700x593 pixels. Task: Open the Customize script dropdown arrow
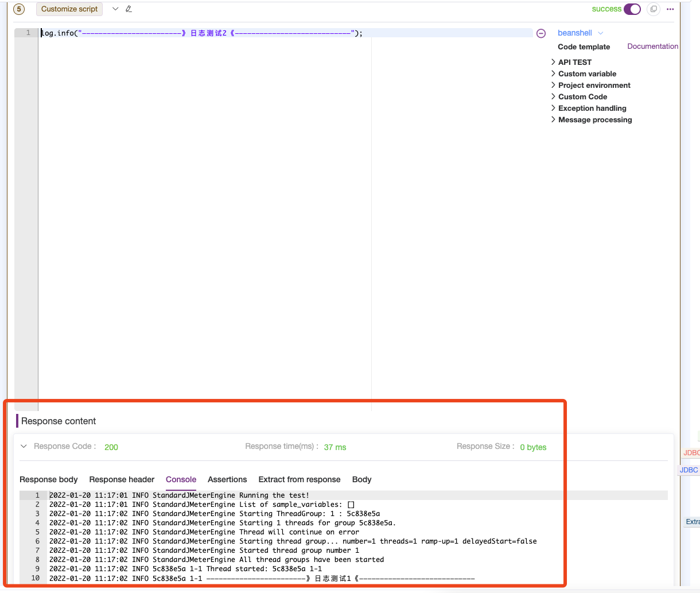pyautogui.click(x=115, y=9)
